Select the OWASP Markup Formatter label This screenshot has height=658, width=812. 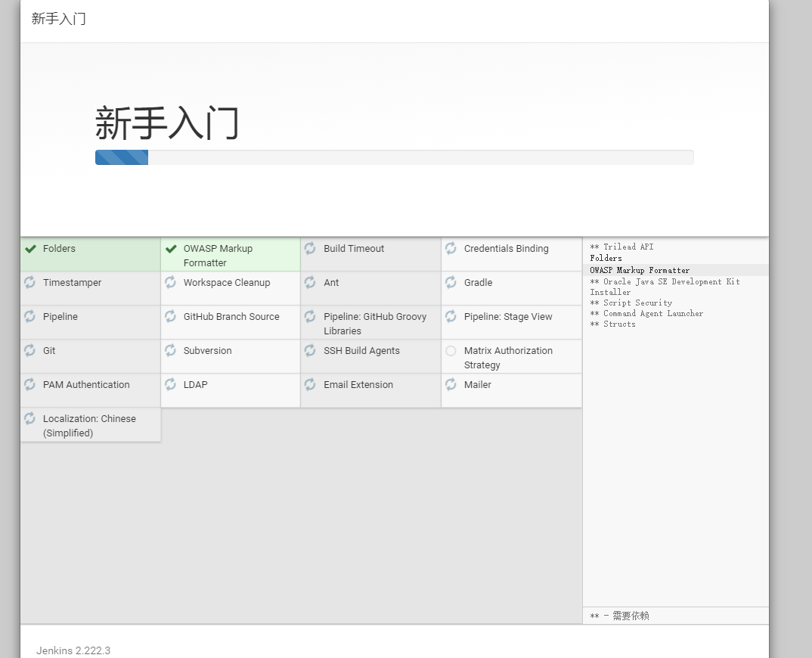[218, 256]
